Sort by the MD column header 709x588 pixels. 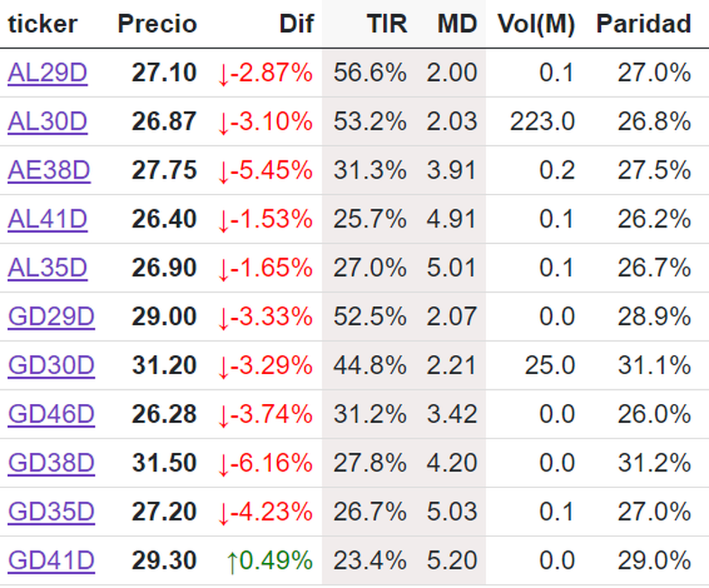point(457,24)
